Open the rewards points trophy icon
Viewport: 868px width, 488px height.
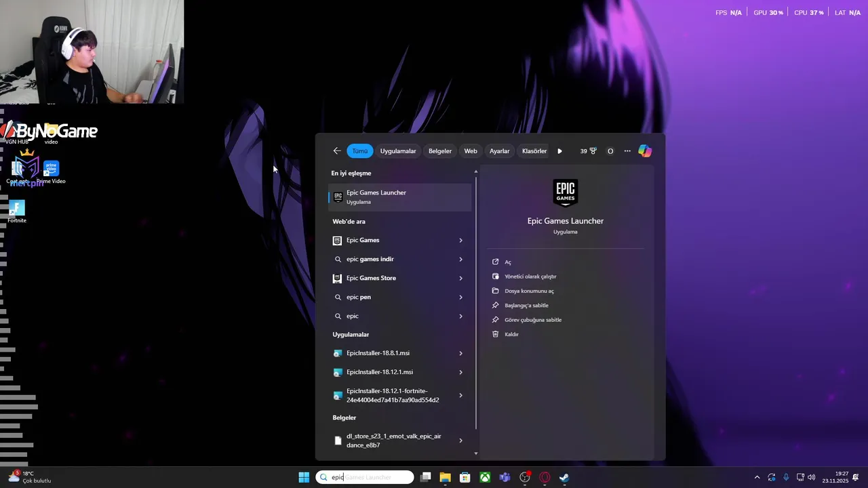tap(588, 151)
